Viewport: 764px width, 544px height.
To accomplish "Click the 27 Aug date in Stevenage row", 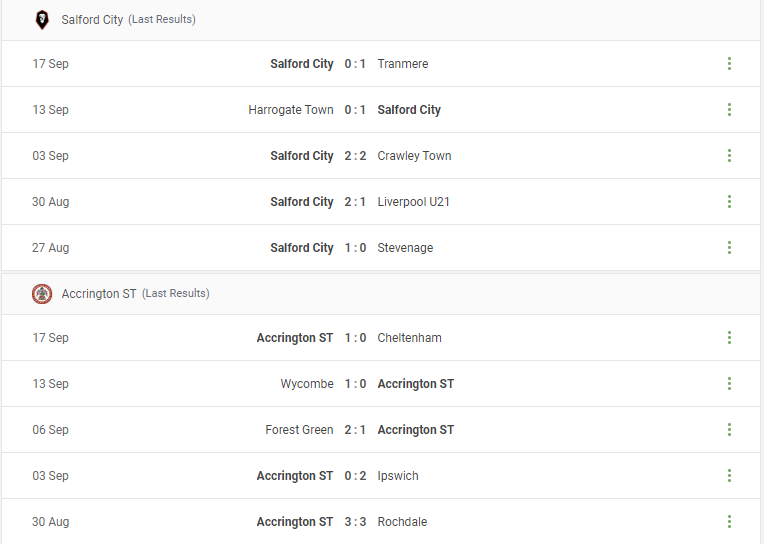I will click(51, 248).
